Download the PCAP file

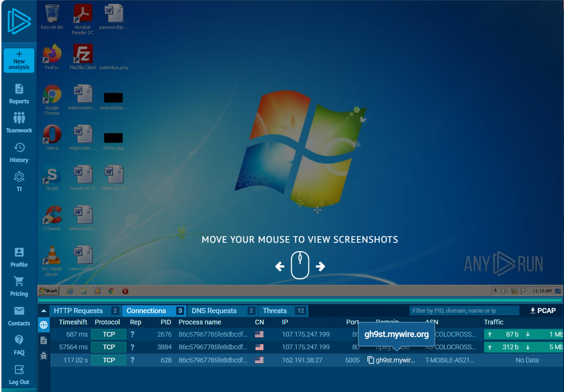click(543, 311)
